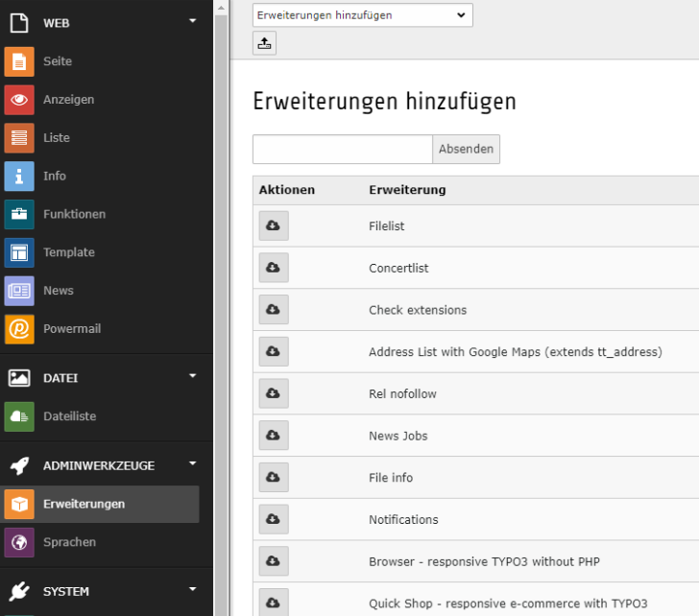Click the Concertlist extension name
This screenshot has height=616, width=699.
pos(398,268)
